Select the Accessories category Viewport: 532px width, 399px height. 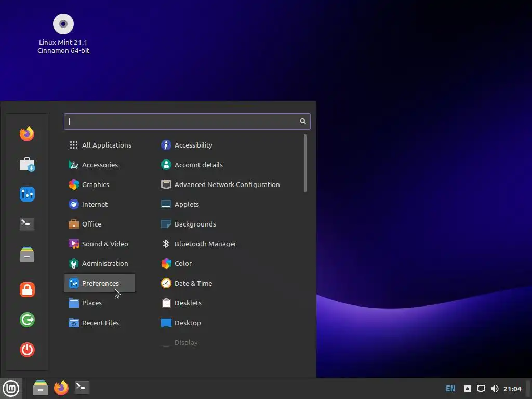[x=100, y=165]
